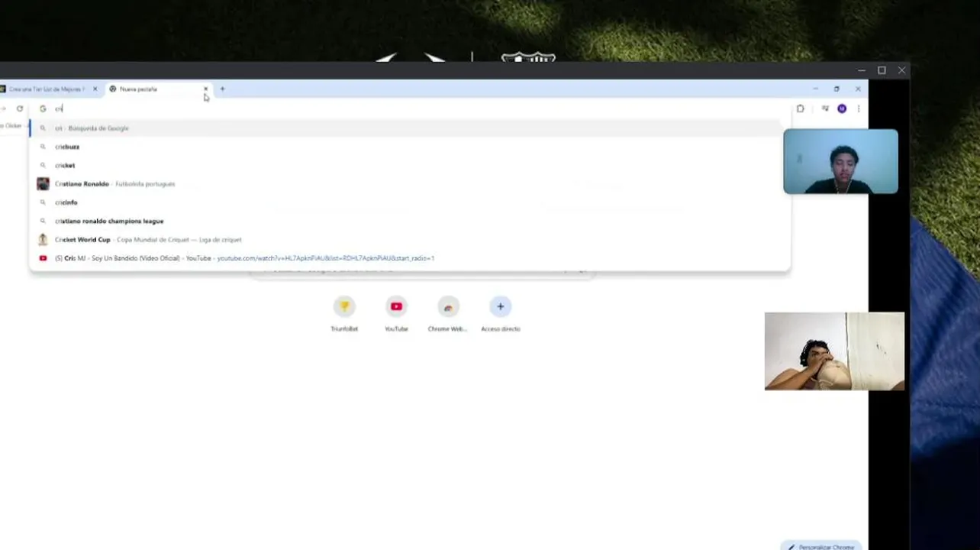Select the 'cricbuzz' suggestion
This screenshot has height=550, width=980.
[x=409, y=147]
